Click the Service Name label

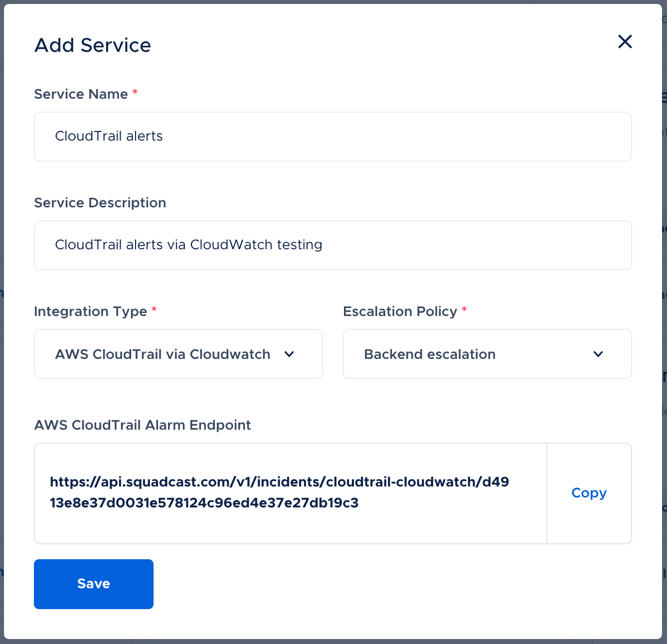[81, 94]
